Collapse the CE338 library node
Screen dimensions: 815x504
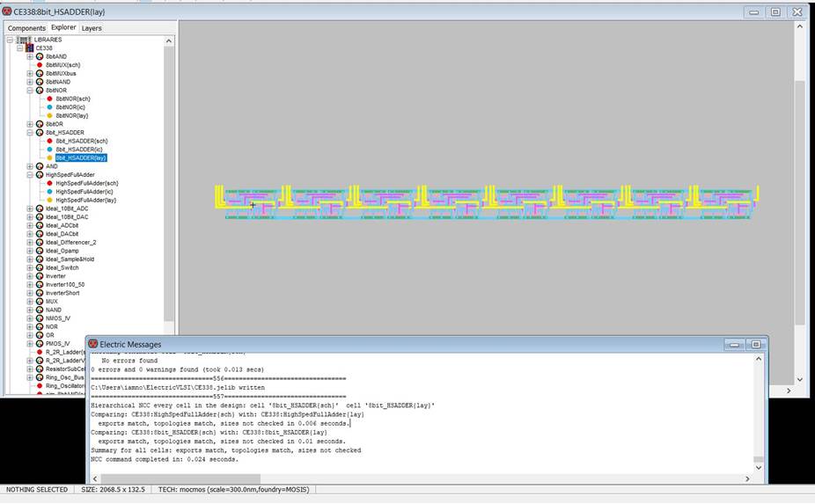click(x=19, y=48)
